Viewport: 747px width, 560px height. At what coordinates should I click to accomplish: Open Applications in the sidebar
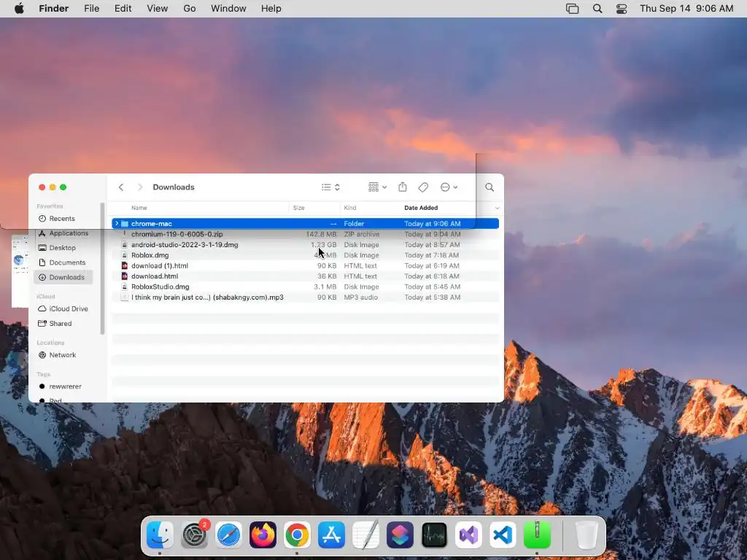point(63,233)
